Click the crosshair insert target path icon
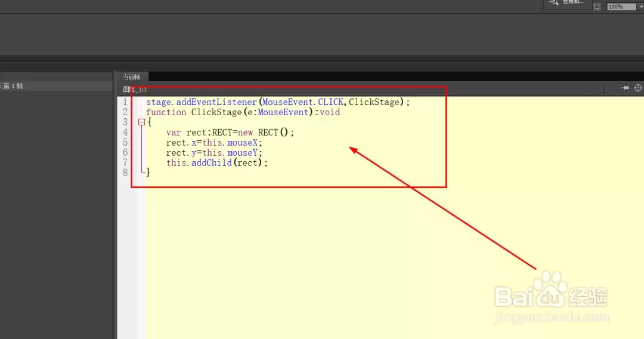The image size is (644, 339). pyautogui.click(x=638, y=88)
